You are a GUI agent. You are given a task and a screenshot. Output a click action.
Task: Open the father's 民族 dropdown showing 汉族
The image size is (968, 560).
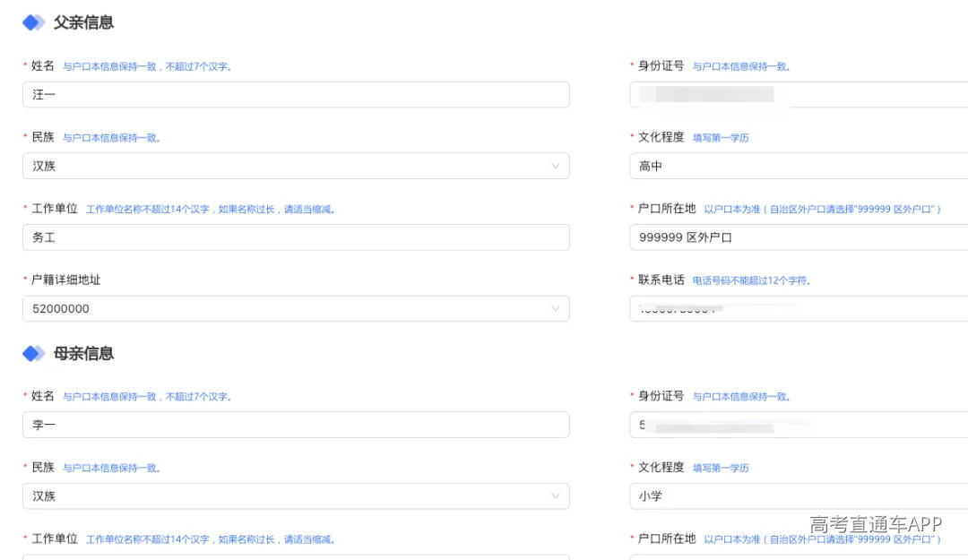coord(296,166)
